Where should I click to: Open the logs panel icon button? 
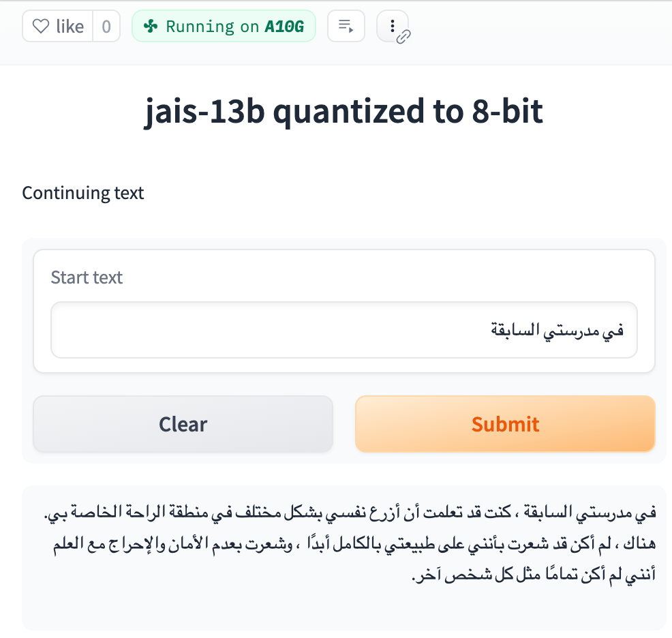click(346, 26)
